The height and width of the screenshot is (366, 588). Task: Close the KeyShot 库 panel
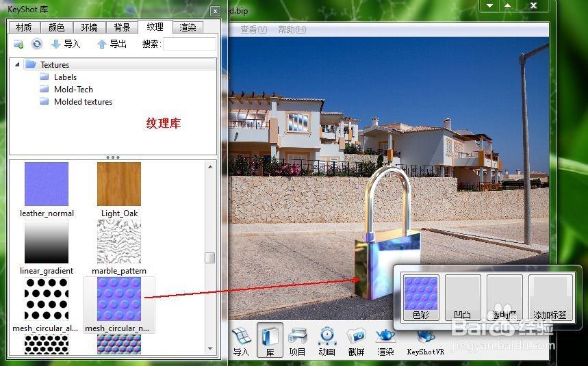215,11
